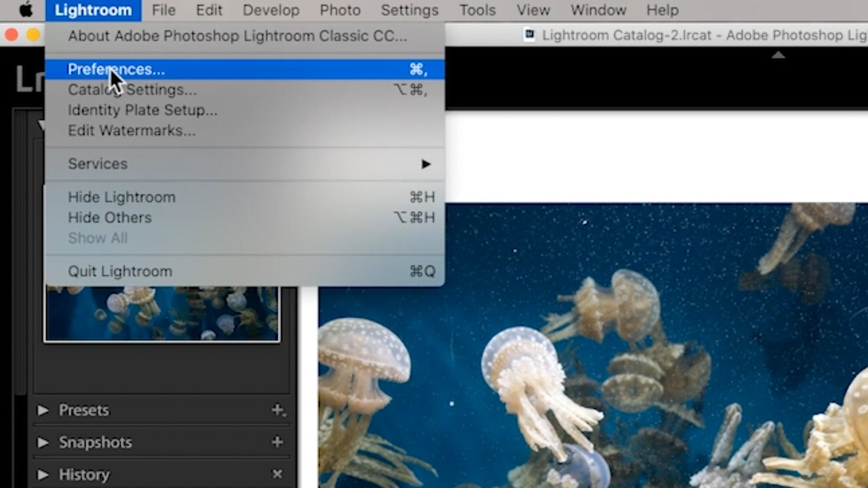Open the Help menu
The height and width of the screenshot is (488, 868).
[662, 10]
